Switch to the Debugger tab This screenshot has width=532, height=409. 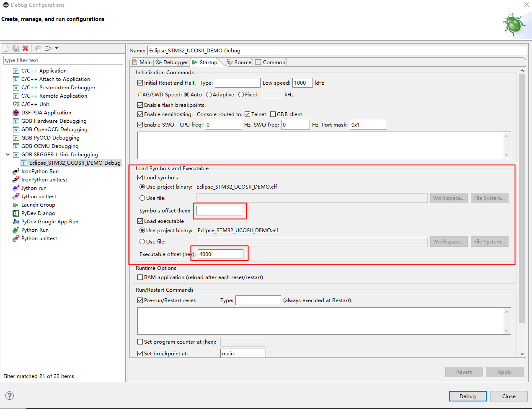[x=172, y=62]
